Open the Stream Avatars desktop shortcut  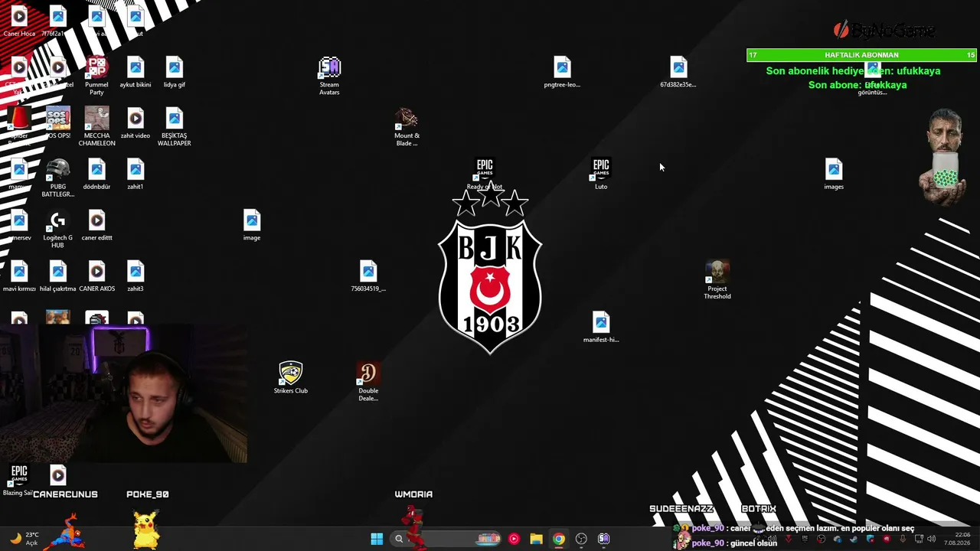click(x=329, y=77)
